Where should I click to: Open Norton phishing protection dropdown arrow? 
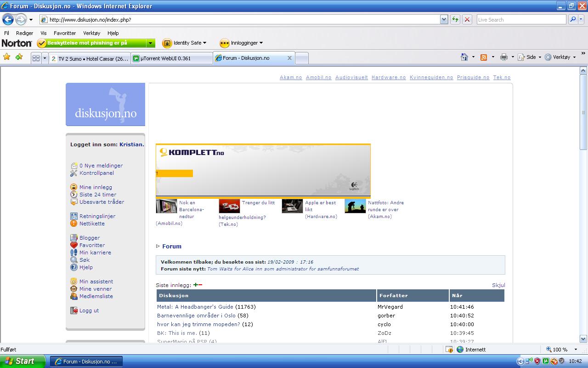(150, 43)
